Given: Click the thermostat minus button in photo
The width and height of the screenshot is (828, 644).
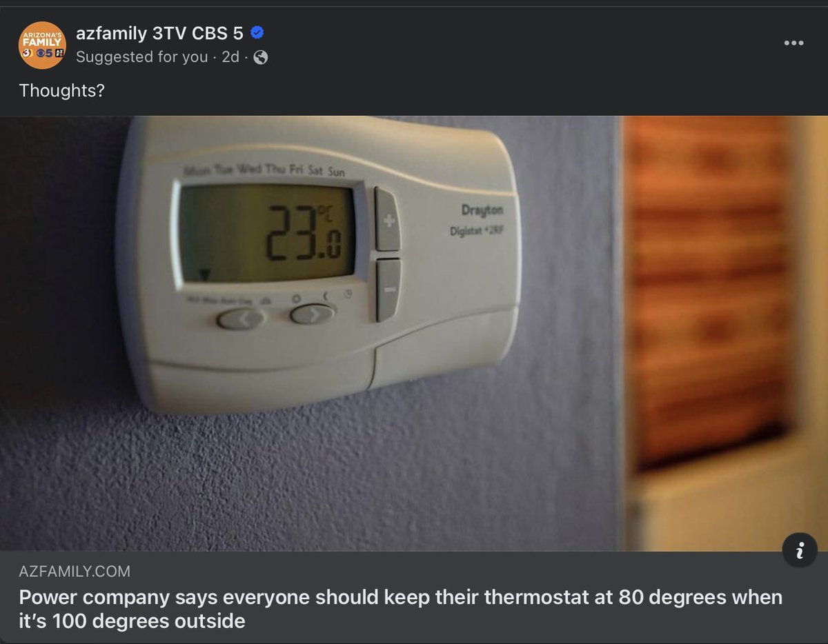Looking at the screenshot, I should pos(388,290).
